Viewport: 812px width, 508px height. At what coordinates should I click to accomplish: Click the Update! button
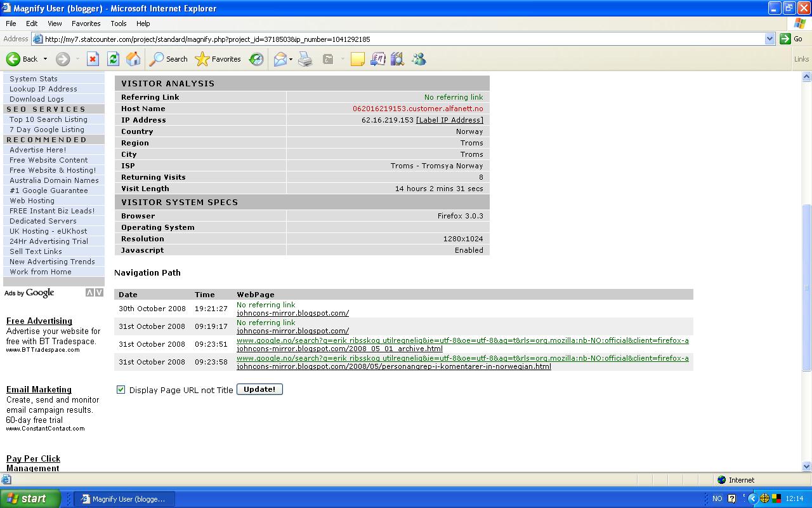click(259, 389)
